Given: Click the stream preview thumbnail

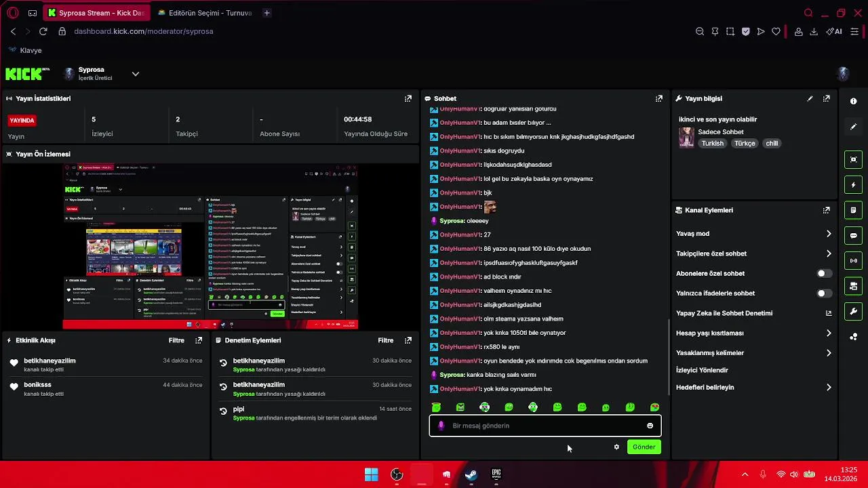Looking at the screenshot, I should coord(210,246).
